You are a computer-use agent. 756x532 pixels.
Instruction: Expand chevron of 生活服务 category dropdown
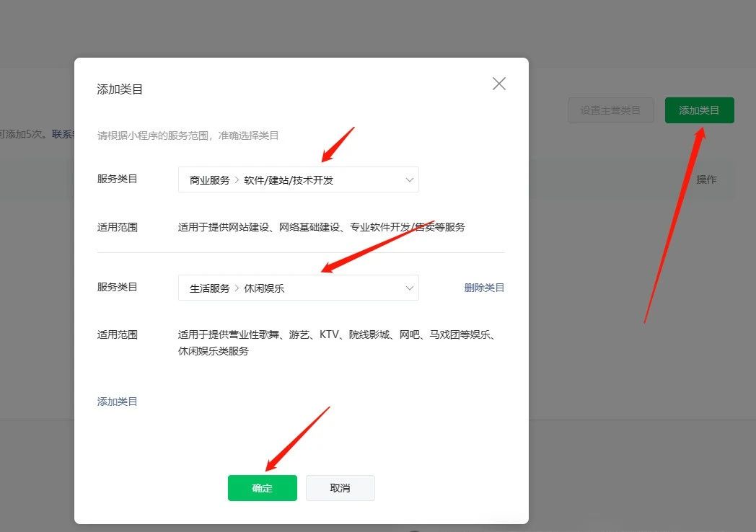click(x=409, y=288)
